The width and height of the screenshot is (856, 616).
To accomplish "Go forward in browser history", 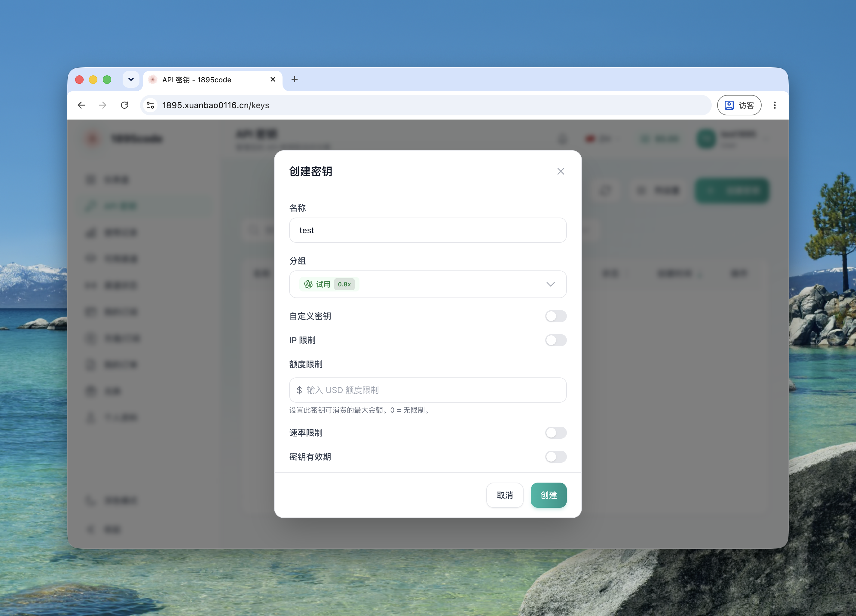I will click(103, 105).
